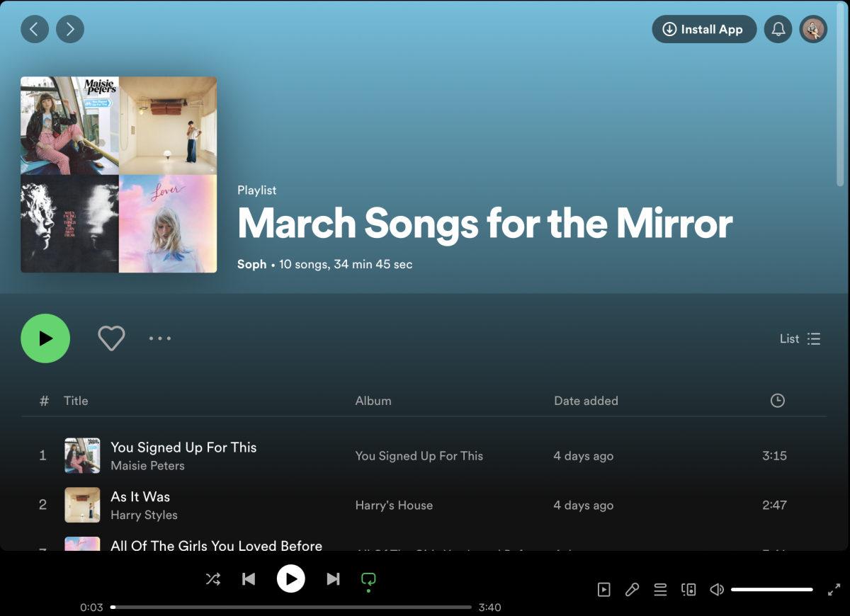Viewport: 850px width, 616px height.
Task: Click As It Was track thumbnail
Action: (x=82, y=505)
